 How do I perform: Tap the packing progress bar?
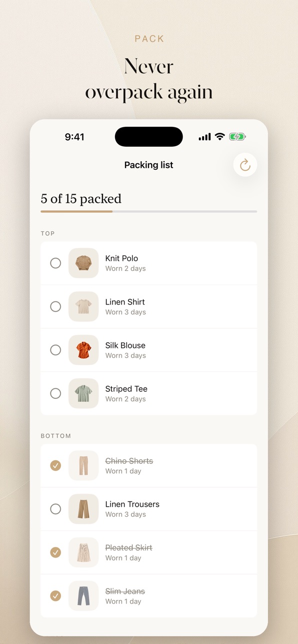click(x=148, y=212)
